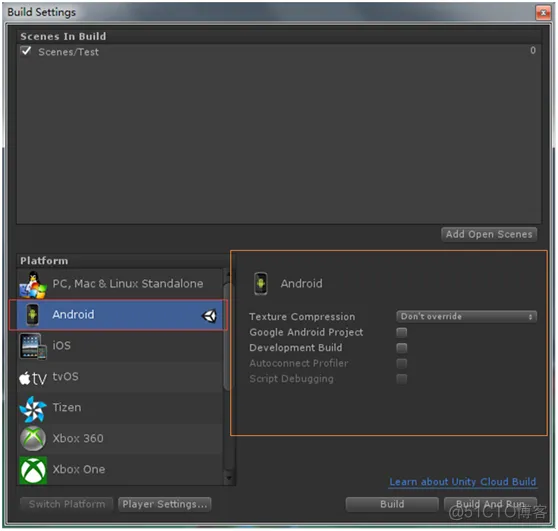Image resolution: width=558 pixels, height=531 pixels.
Task: Click the Build And Run button
Action: (x=490, y=504)
